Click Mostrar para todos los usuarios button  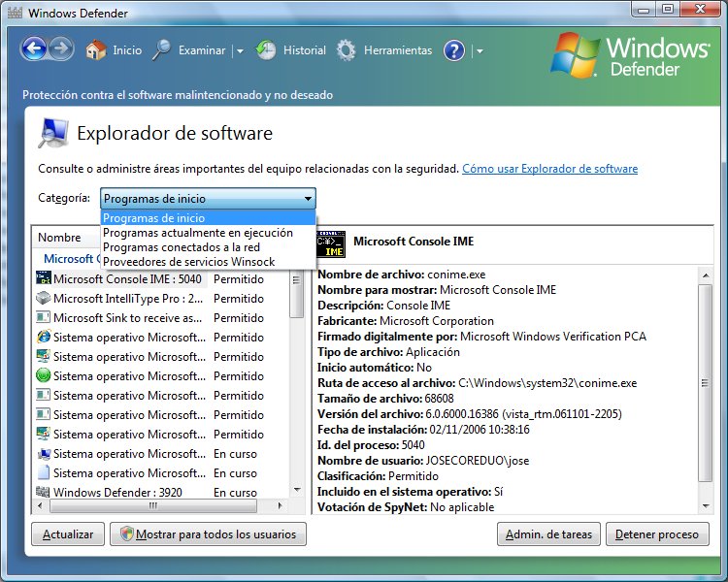pyautogui.click(x=208, y=534)
